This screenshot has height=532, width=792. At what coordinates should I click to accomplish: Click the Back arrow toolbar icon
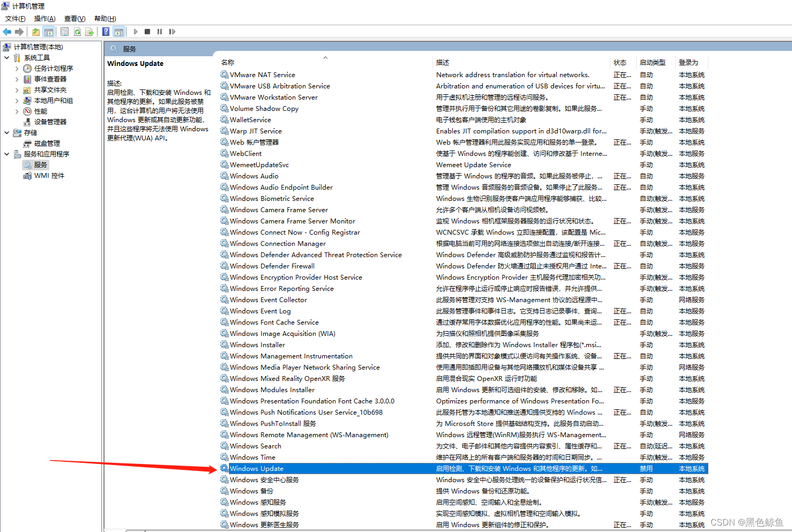[x=7, y=32]
